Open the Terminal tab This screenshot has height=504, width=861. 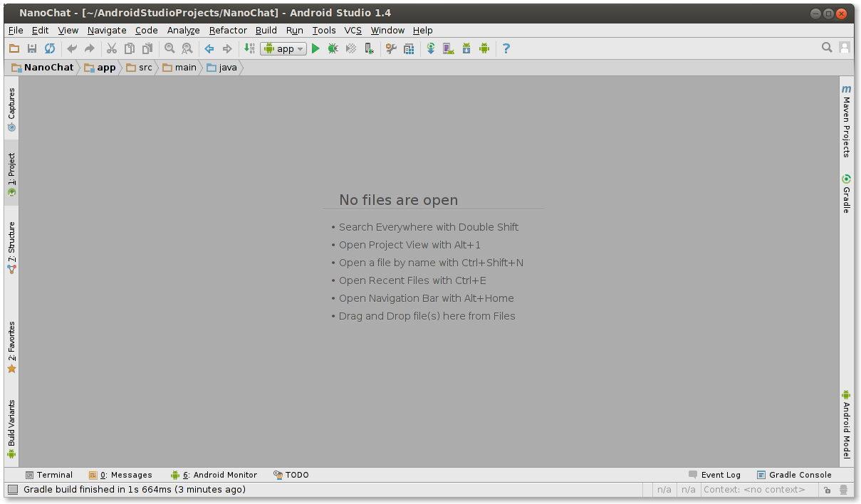(x=49, y=475)
